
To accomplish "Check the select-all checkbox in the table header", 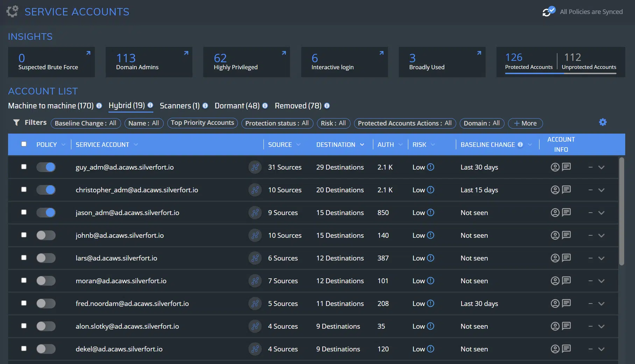I will point(24,144).
